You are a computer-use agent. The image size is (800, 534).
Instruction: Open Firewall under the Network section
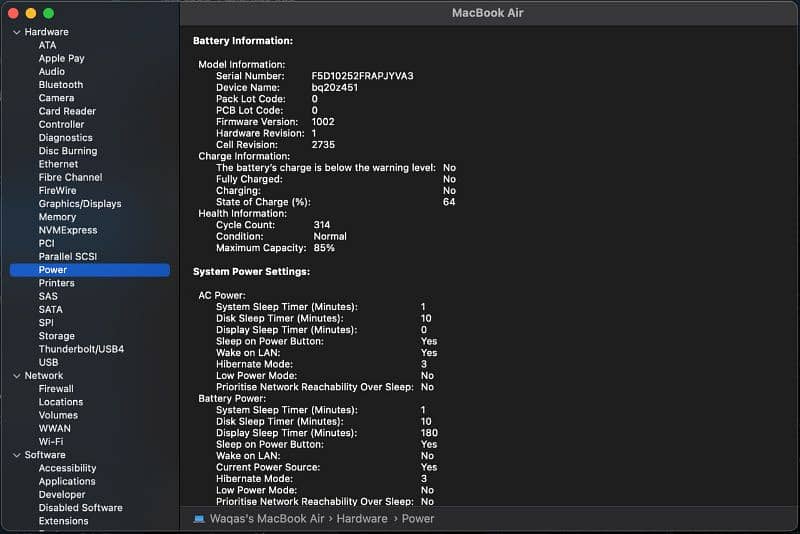click(x=56, y=389)
